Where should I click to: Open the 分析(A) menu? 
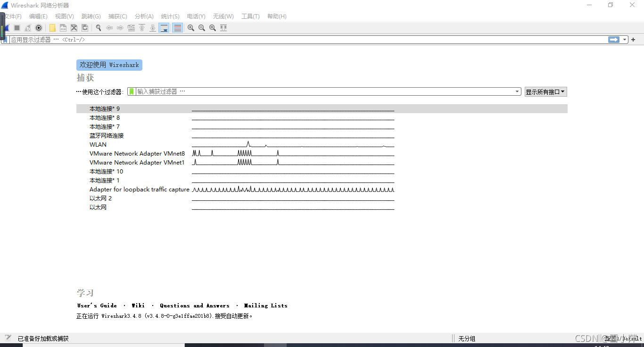click(x=144, y=16)
